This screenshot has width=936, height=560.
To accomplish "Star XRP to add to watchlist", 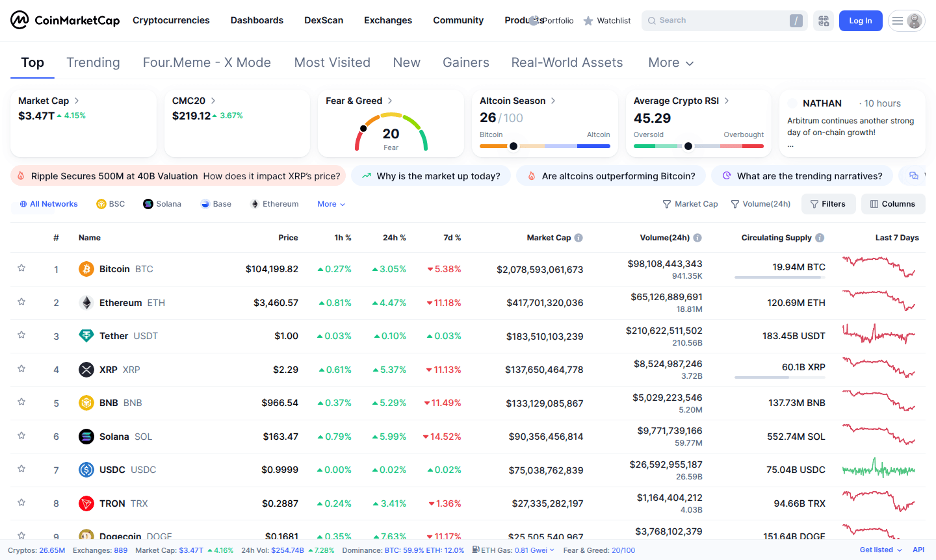I will [x=21, y=368].
